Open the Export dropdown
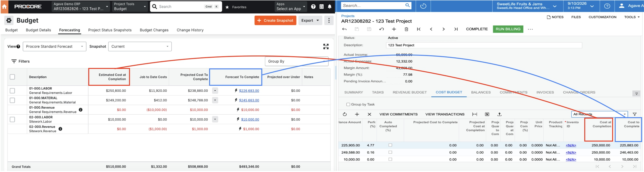Viewport: 644px width, 172px height. [310, 20]
